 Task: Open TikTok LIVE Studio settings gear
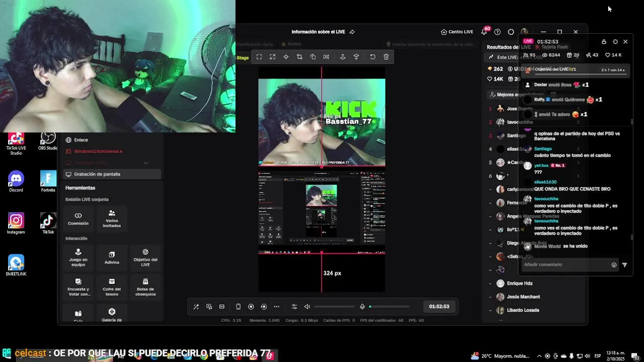[x=511, y=32]
